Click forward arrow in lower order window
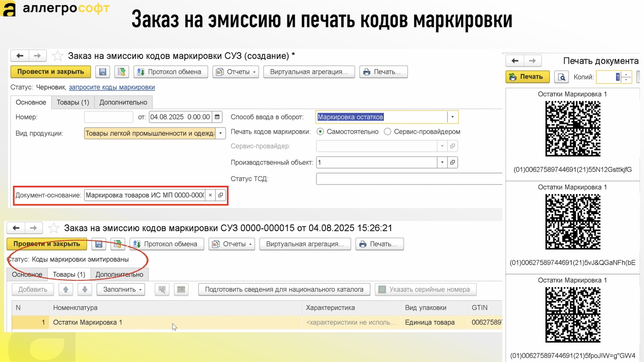The width and height of the screenshot is (644, 362). tap(34, 228)
